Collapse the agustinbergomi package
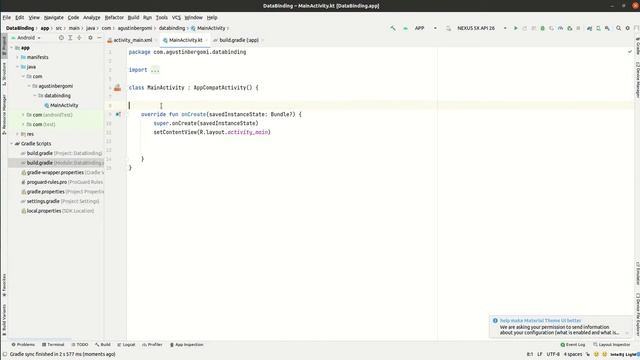The width and height of the screenshot is (640, 360). tap(29, 86)
